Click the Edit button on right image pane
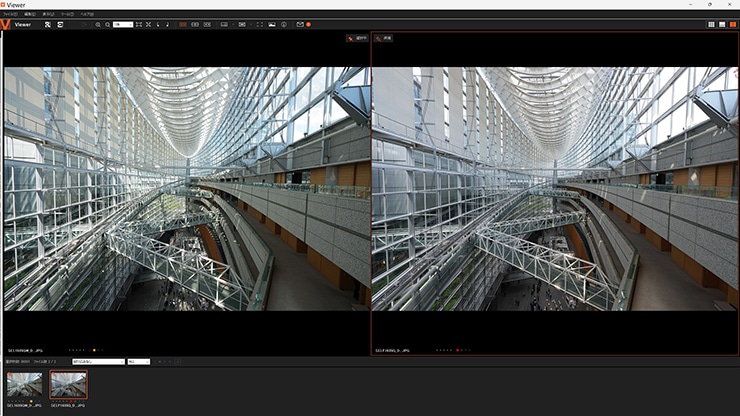 (383, 38)
